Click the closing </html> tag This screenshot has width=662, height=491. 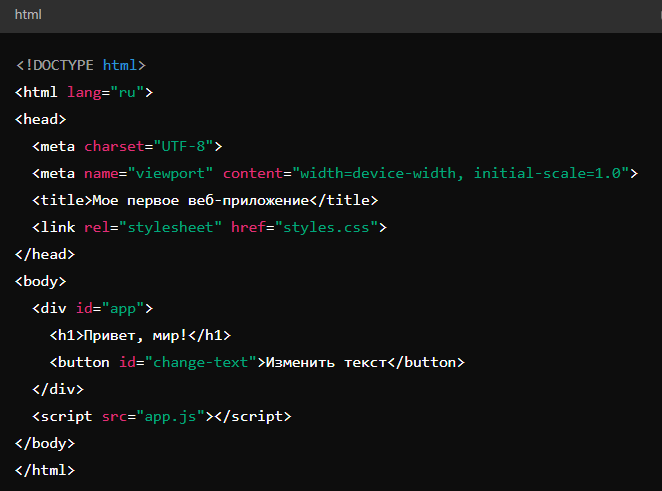point(45,471)
